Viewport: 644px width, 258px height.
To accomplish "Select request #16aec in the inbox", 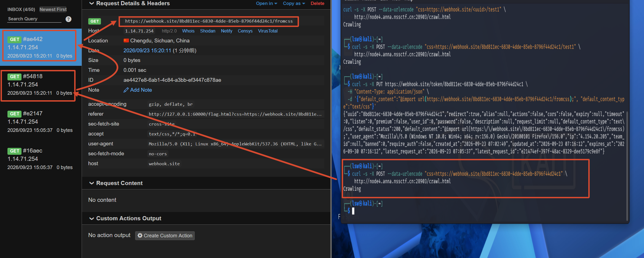I will coord(41,159).
